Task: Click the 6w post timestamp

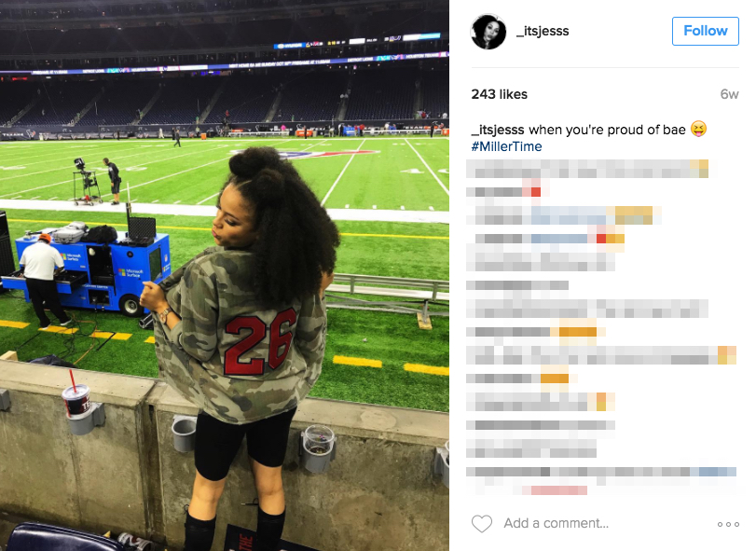Action: click(729, 94)
